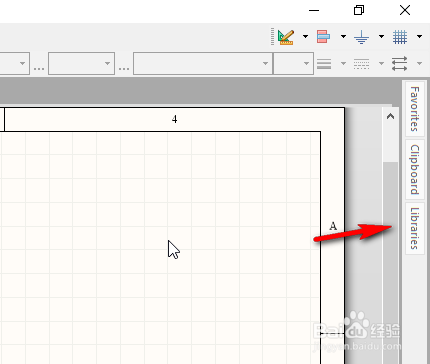Click the align objects icon
This screenshot has height=364, width=430.
(323, 37)
